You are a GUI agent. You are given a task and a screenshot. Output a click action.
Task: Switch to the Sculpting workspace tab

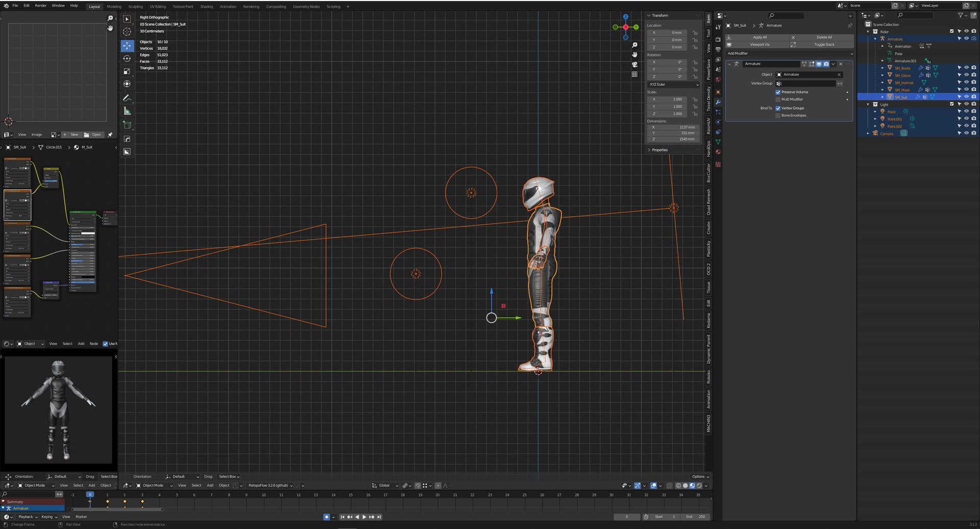point(135,7)
